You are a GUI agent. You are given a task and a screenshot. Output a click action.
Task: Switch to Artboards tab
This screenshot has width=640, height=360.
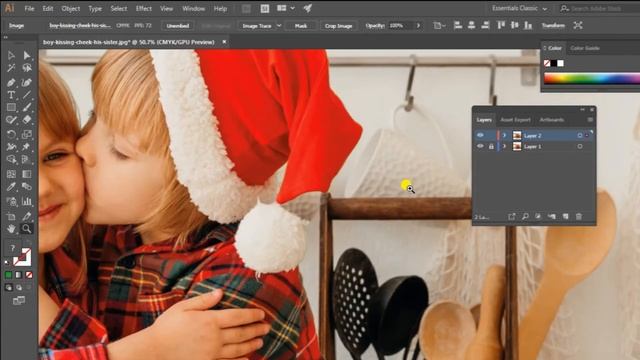click(x=552, y=120)
